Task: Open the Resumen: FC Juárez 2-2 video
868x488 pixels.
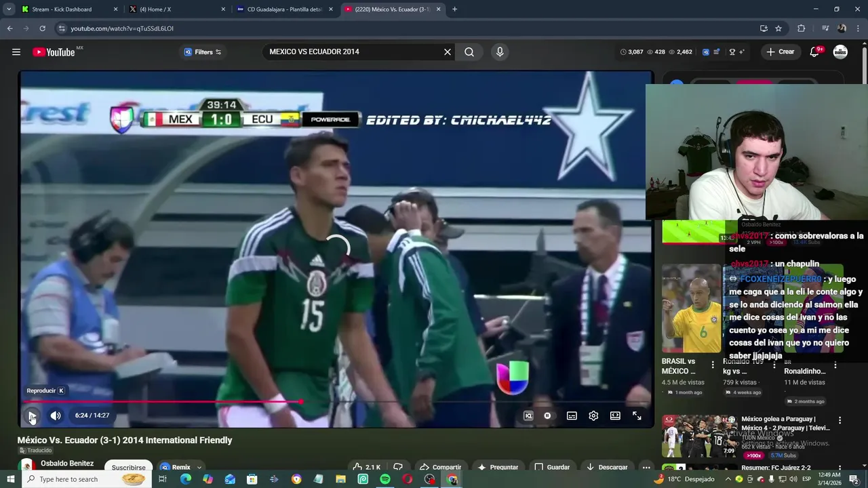Action: 776,468
